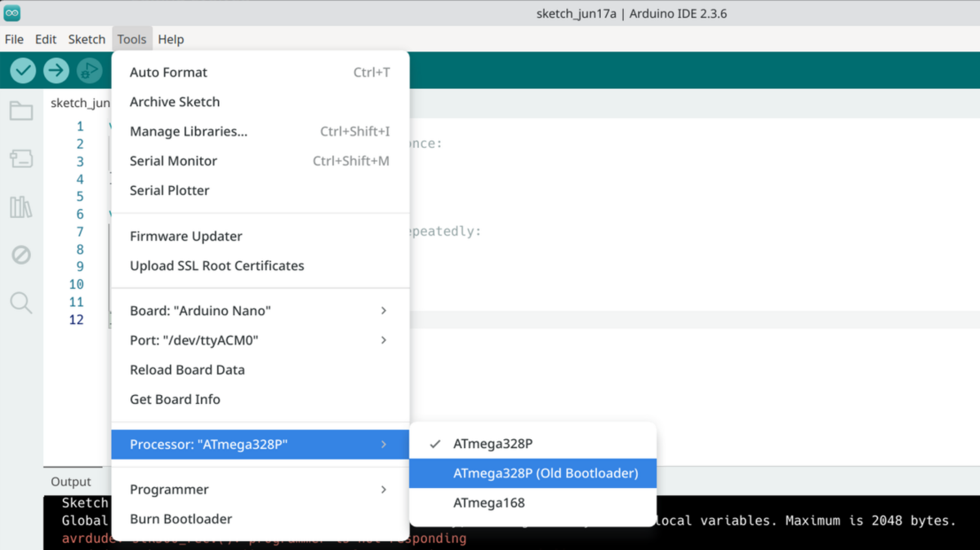Click Get Board Info
980x550 pixels.
[175, 399]
